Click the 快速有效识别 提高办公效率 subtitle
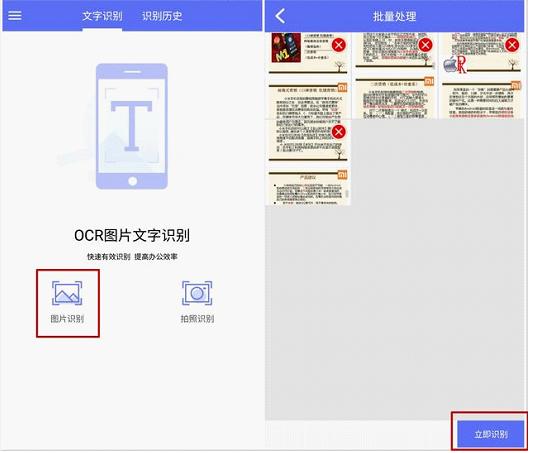Viewport: 535px width, 453px height. (x=132, y=257)
